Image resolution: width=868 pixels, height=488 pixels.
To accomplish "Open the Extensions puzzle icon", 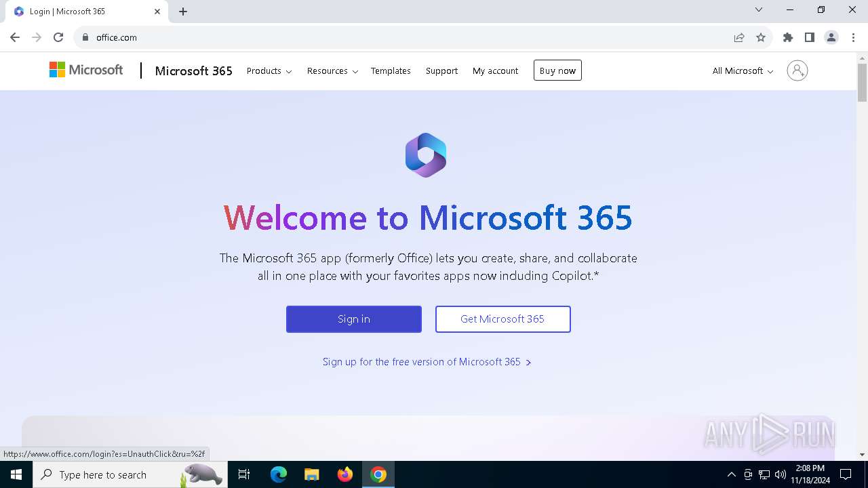I will pyautogui.click(x=788, y=37).
